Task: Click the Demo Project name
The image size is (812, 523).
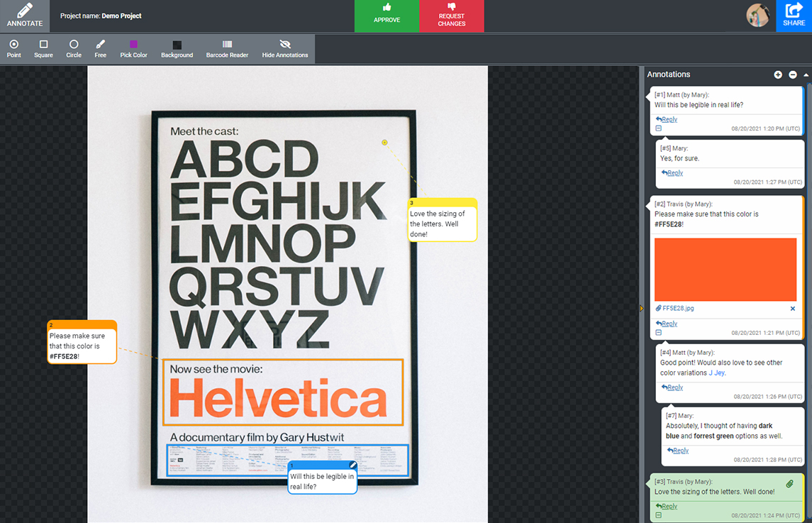Action: 121,16
